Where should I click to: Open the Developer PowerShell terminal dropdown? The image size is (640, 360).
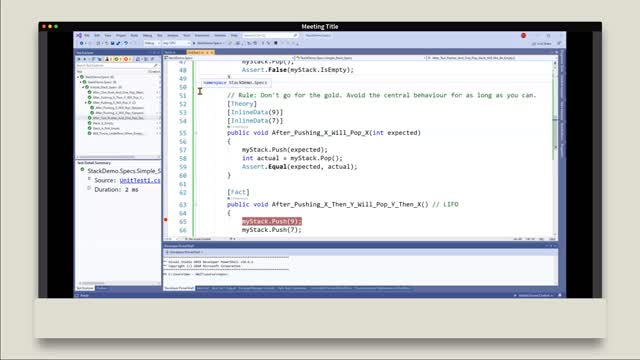185,252
